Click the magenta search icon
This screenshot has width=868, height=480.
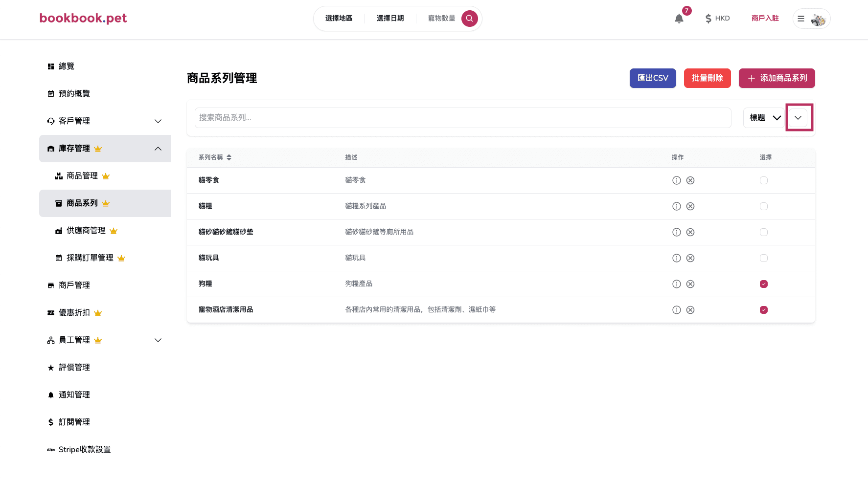pos(469,19)
